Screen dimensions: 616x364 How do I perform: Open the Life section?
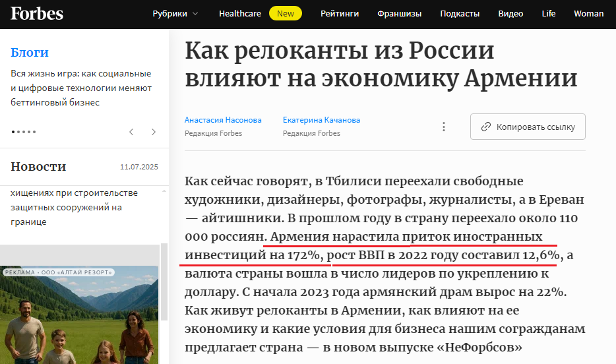pos(549,14)
